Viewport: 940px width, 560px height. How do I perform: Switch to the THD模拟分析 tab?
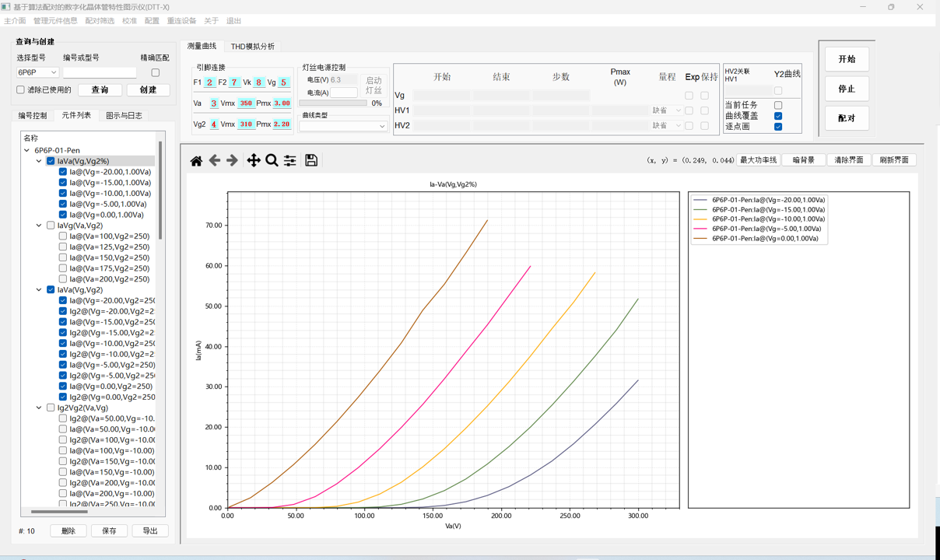click(252, 47)
